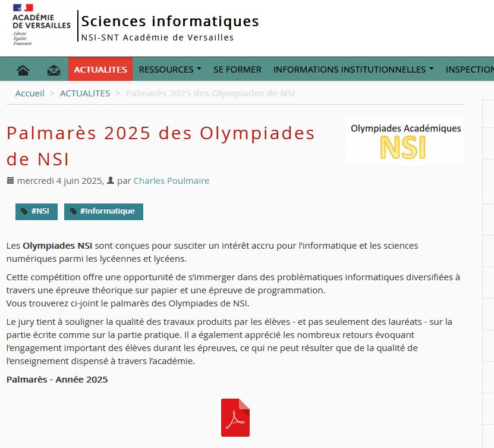The height and width of the screenshot is (448, 494).
Task: Expand the RESSOURCES dropdown menu
Action: pyautogui.click(x=170, y=70)
